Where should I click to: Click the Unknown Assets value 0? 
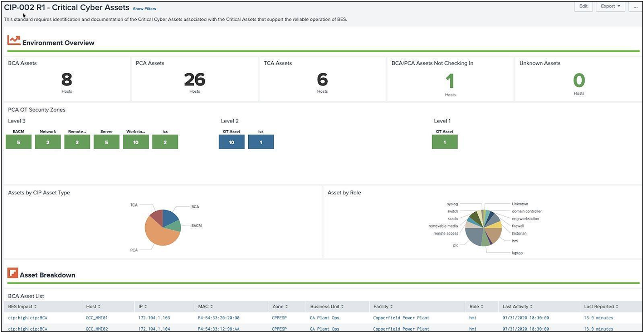579,80
